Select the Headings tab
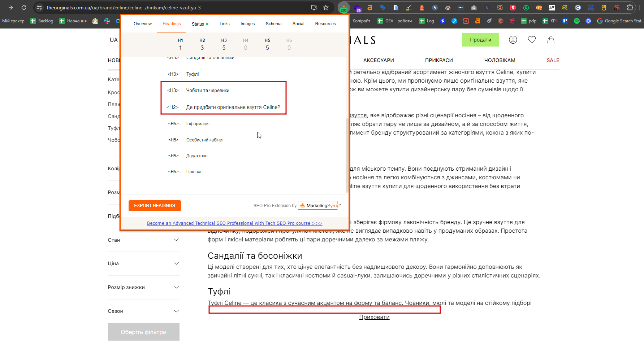 [172, 24]
